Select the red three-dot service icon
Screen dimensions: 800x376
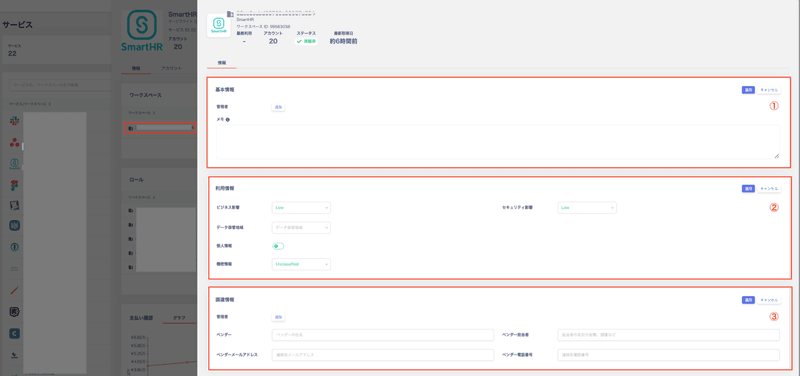[15, 142]
